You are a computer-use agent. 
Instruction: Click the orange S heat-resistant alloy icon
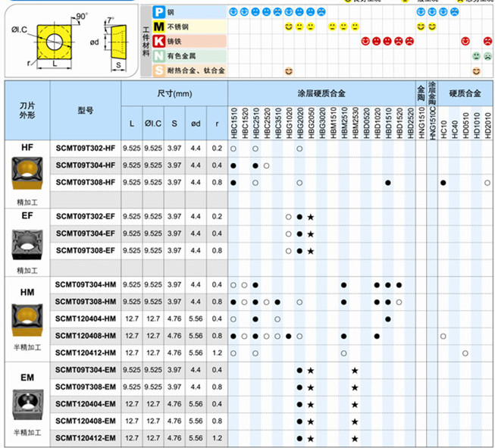coord(158,70)
